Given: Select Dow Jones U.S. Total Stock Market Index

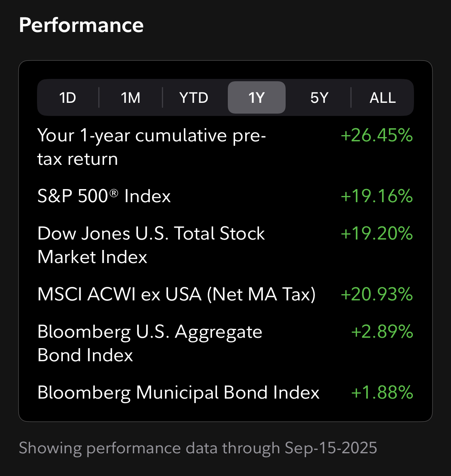Looking at the screenshot, I should click(225, 245).
